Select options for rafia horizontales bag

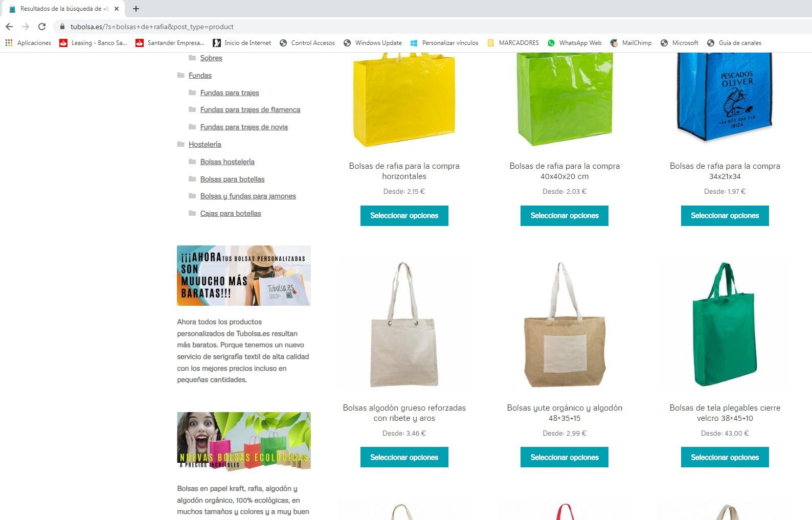[404, 216]
